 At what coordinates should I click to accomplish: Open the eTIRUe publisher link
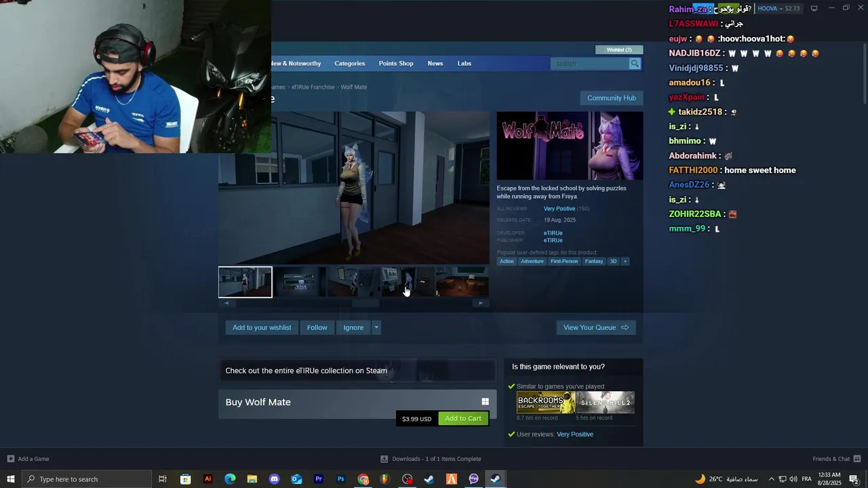coord(553,241)
